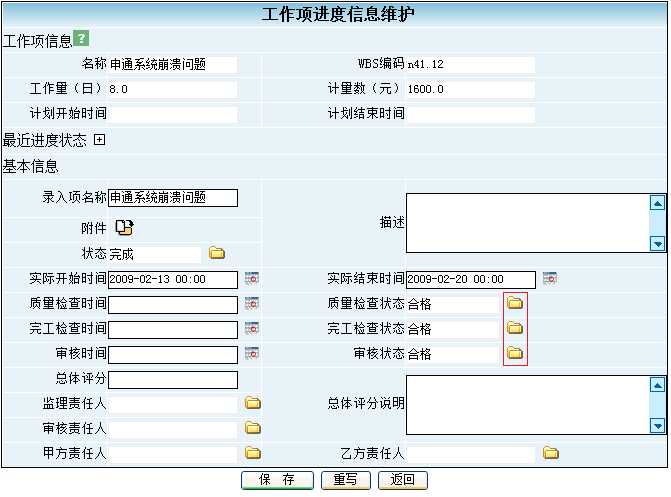Viewport: 671px width, 497px height.
Task: Focus the 质量检查时间 input field
Action: click(173, 305)
